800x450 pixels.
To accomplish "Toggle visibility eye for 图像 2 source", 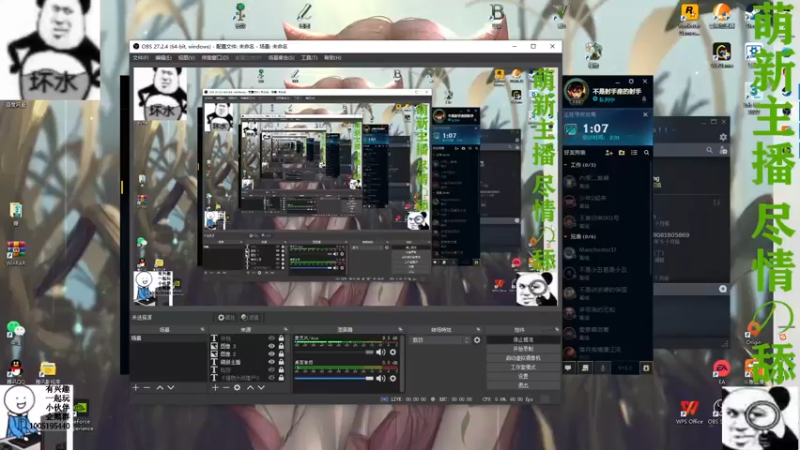I will point(271,354).
